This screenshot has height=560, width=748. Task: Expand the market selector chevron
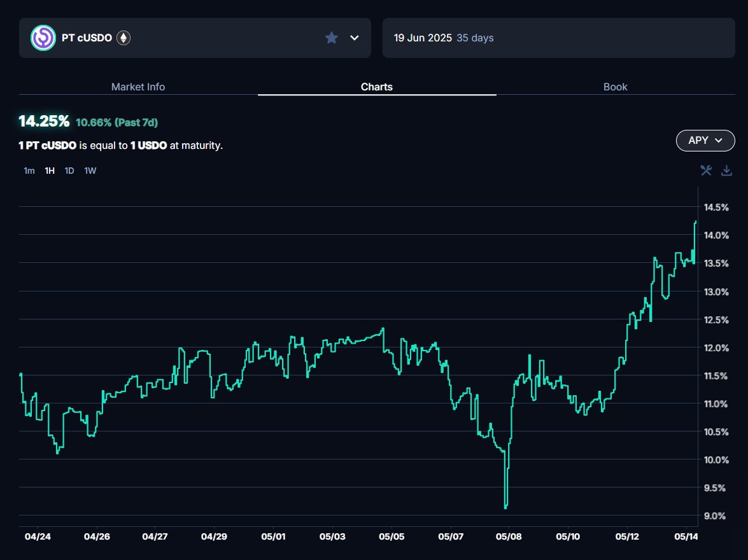[355, 38]
